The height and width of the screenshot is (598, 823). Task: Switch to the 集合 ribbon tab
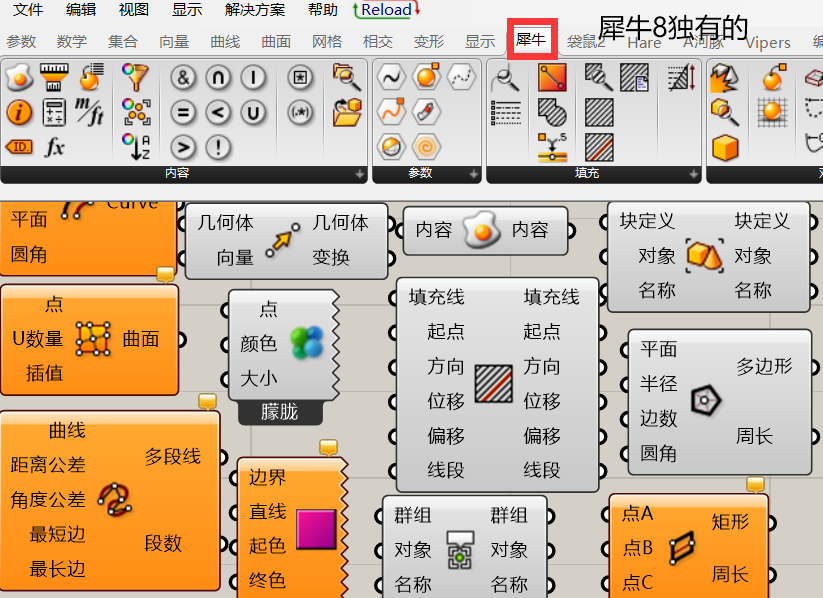click(x=123, y=41)
